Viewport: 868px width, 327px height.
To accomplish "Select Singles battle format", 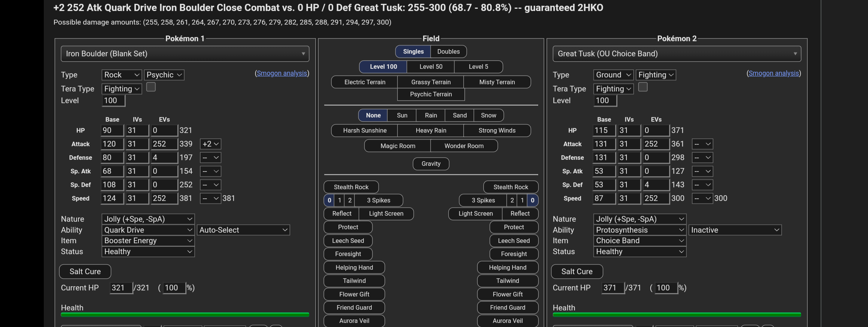I will (413, 51).
